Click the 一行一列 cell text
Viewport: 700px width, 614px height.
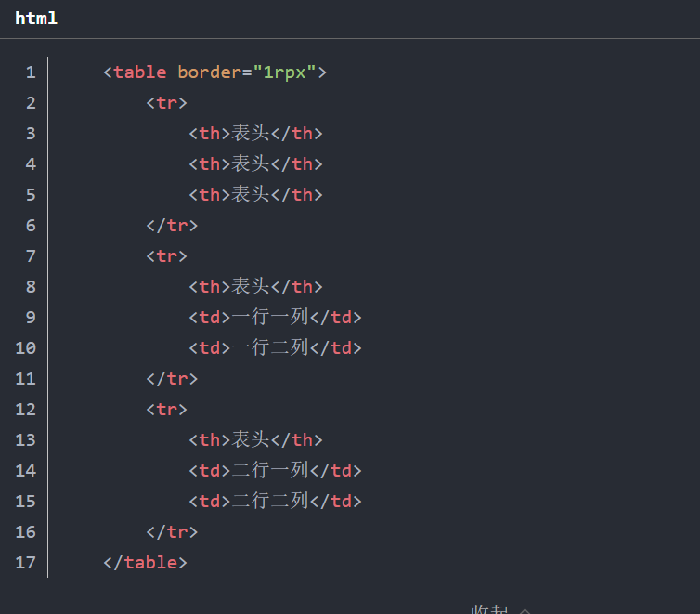point(269,317)
